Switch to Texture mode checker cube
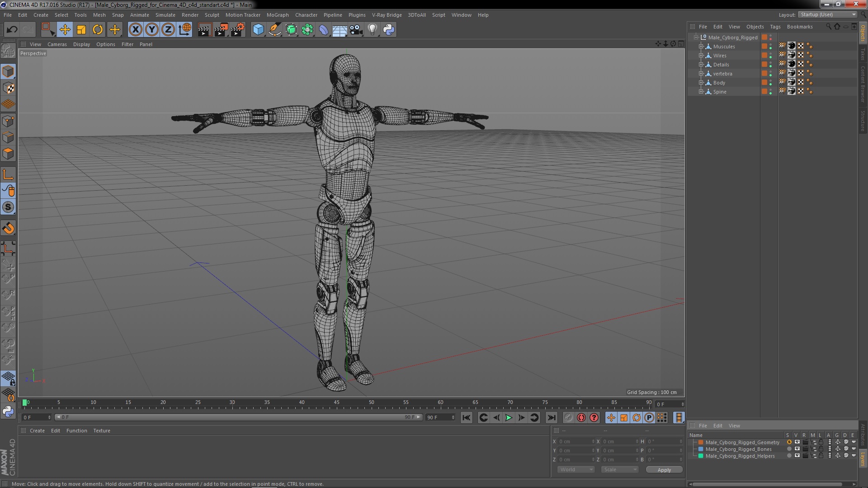Image resolution: width=868 pixels, height=488 pixels. [8, 88]
